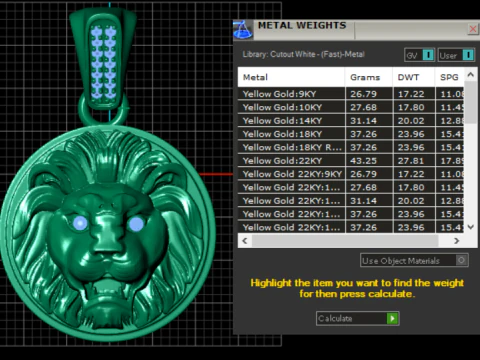Click the lion's left blue gem eye

[x=80, y=223]
